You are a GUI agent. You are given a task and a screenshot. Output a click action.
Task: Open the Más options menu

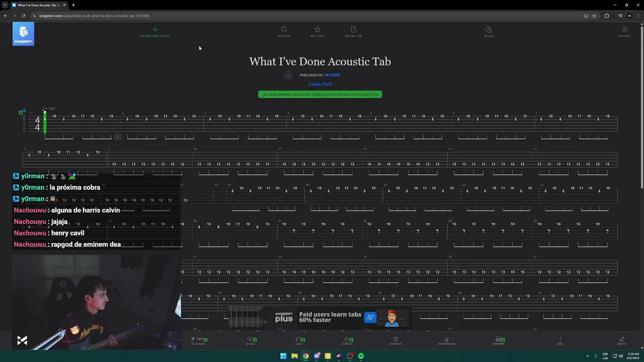(x=560, y=340)
